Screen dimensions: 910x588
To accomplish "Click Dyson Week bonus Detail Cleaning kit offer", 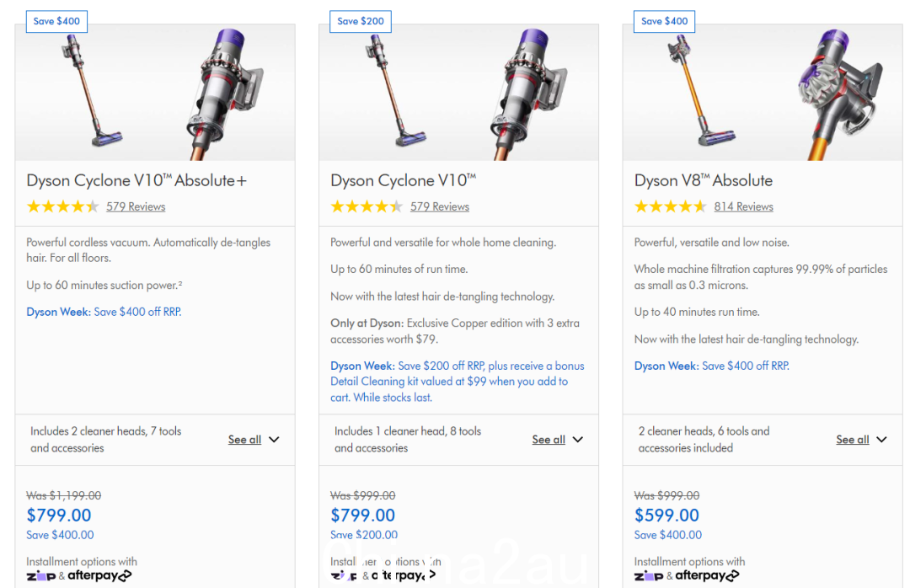I will [x=458, y=382].
